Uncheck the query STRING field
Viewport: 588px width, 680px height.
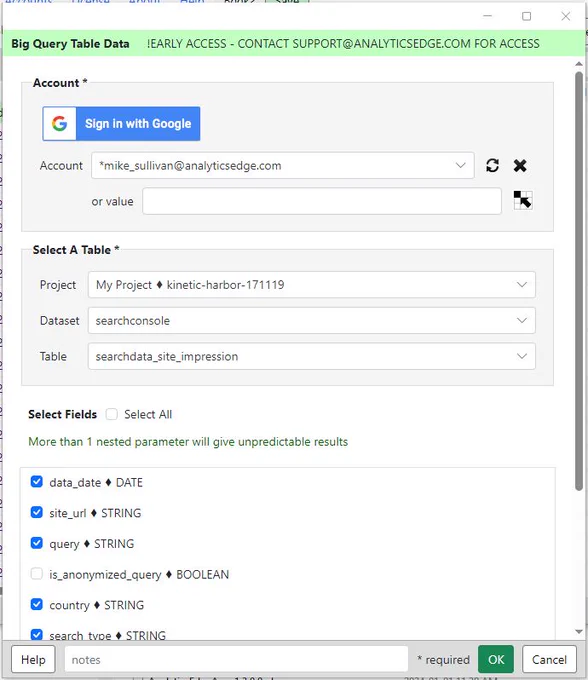(x=37, y=543)
